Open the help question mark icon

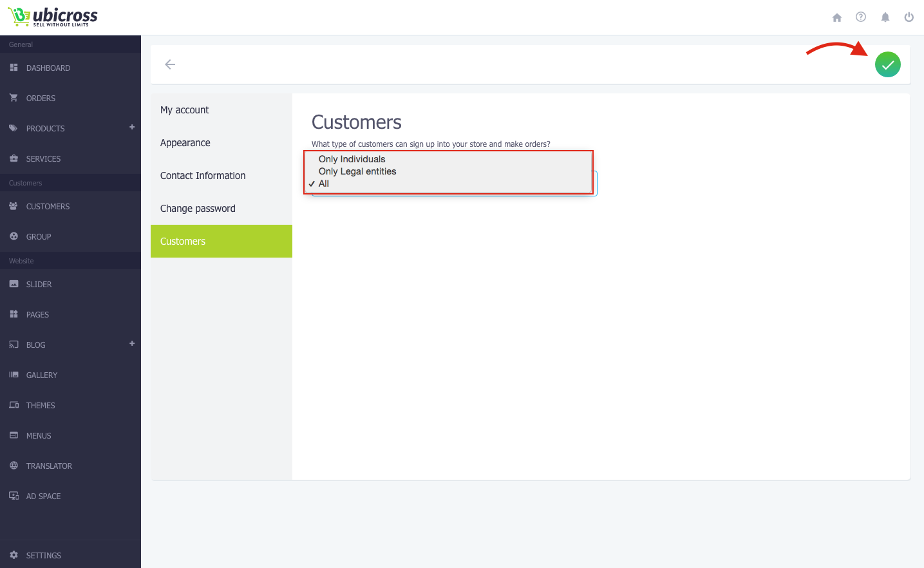[x=861, y=17]
